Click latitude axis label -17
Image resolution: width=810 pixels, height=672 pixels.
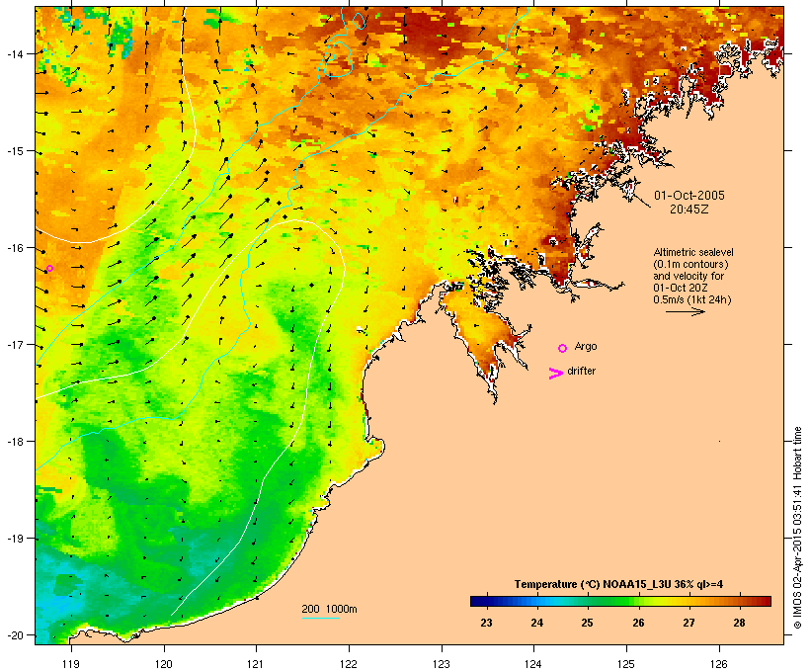14,344
